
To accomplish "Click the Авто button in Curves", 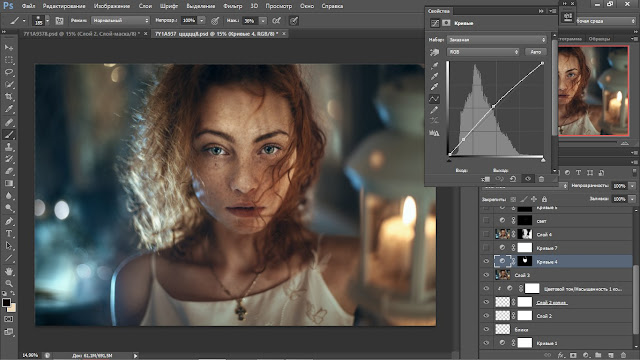I will pyautogui.click(x=536, y=52).
